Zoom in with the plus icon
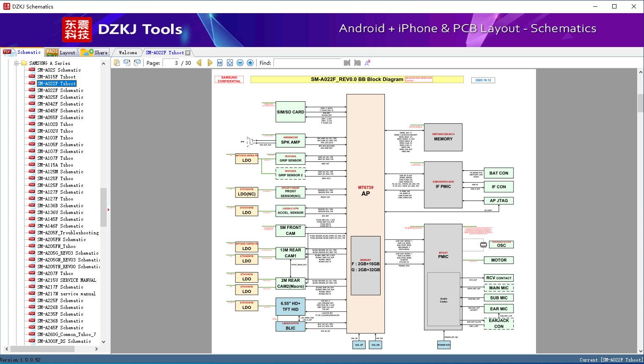This screenshot has width=644, height=364. click(250, 63)
